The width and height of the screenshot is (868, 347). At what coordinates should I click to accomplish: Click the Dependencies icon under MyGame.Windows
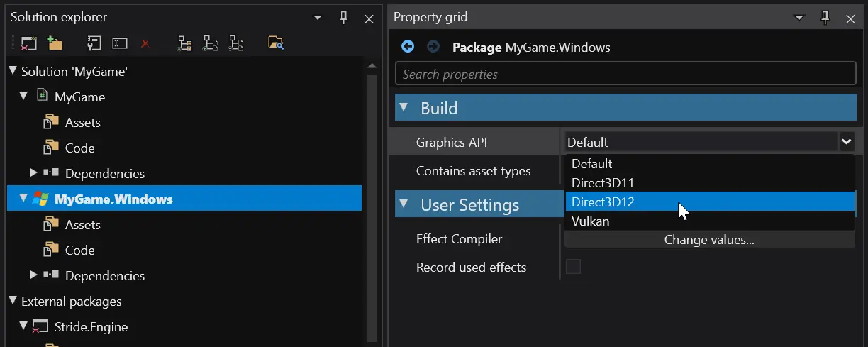click(x=51, y=275)
